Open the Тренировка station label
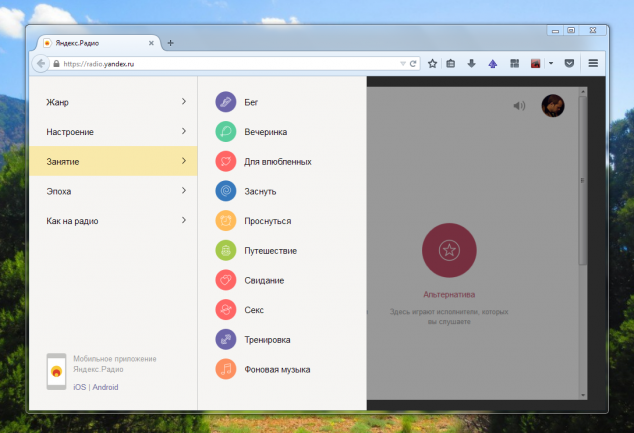The image size is (634, 433). 267,340
